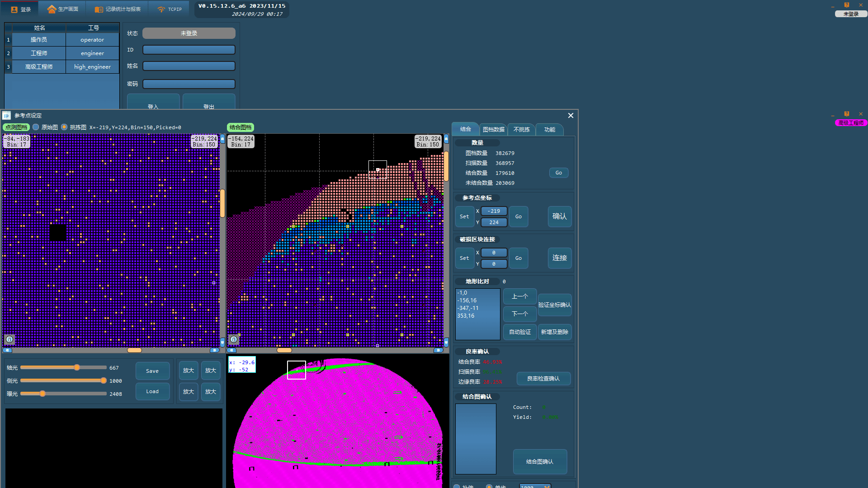This screenshot has height=488, width=868.
Task: Click the 点测图档 horizontal scrollbar thumb
Action: coord(134,350)
